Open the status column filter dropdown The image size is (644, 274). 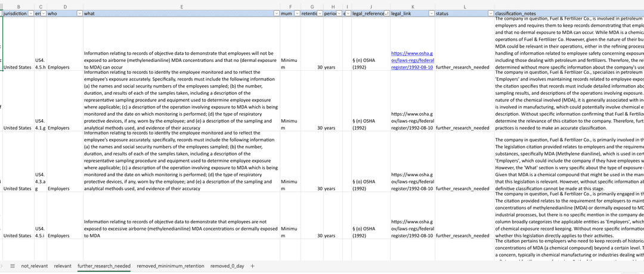490,13
